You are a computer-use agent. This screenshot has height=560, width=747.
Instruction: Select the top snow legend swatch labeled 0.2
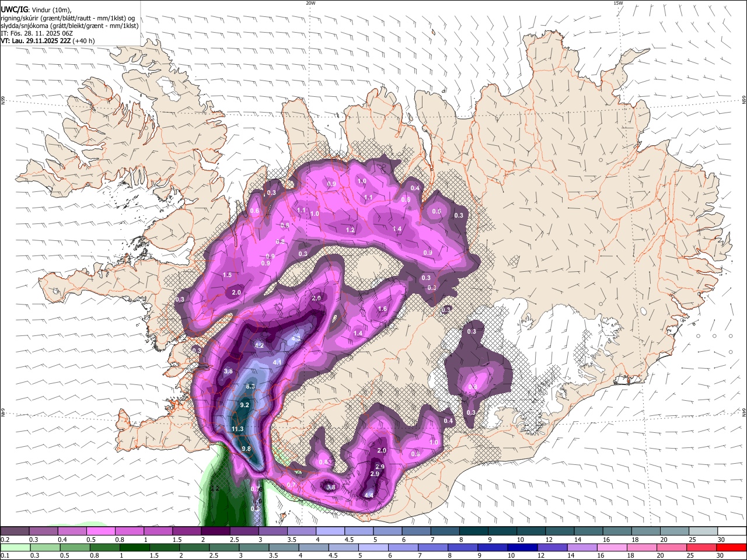tap(15, 531)
